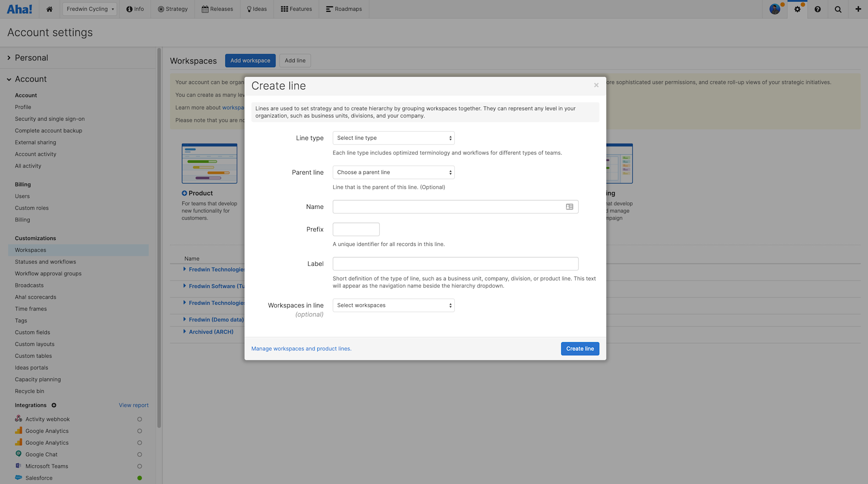Open the Parent line dropdown
This screenshot has width=868, height=484.
393,172
